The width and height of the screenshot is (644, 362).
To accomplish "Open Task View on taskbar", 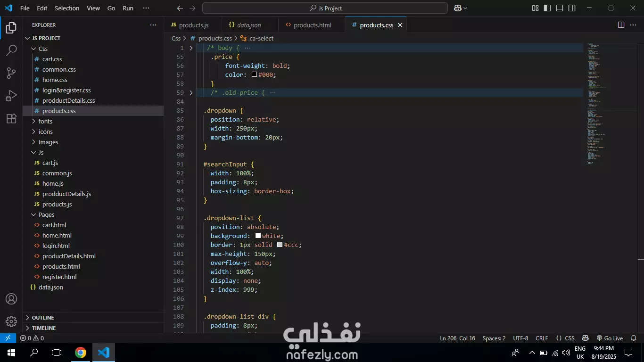I will (x=57, y=353).
